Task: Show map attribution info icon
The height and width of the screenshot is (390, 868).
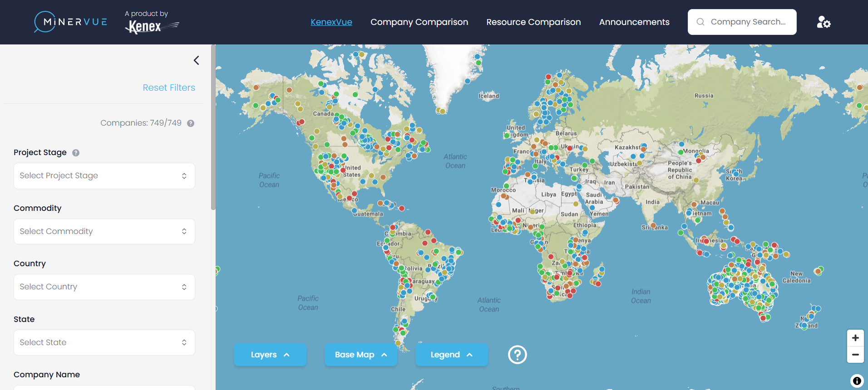Action: (x=856, y=381)
